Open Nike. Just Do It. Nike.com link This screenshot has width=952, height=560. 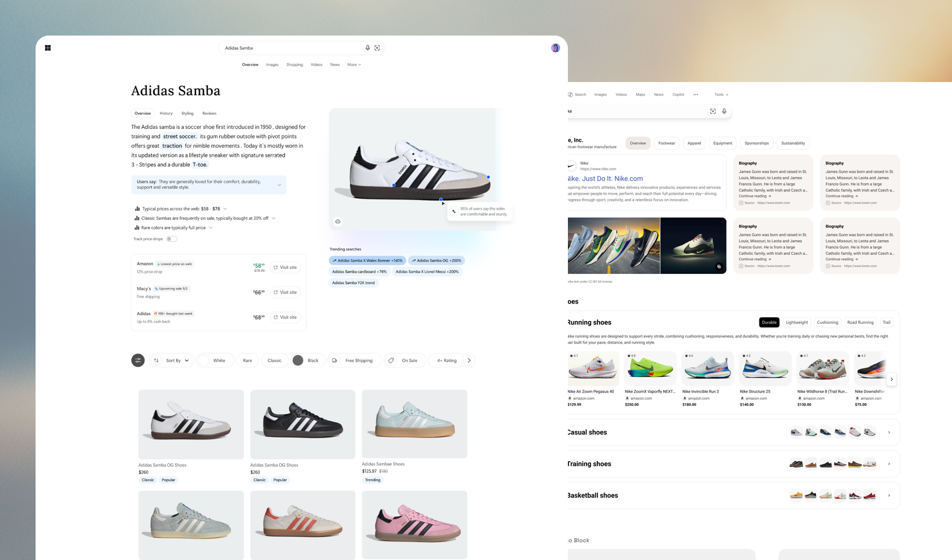605,179
